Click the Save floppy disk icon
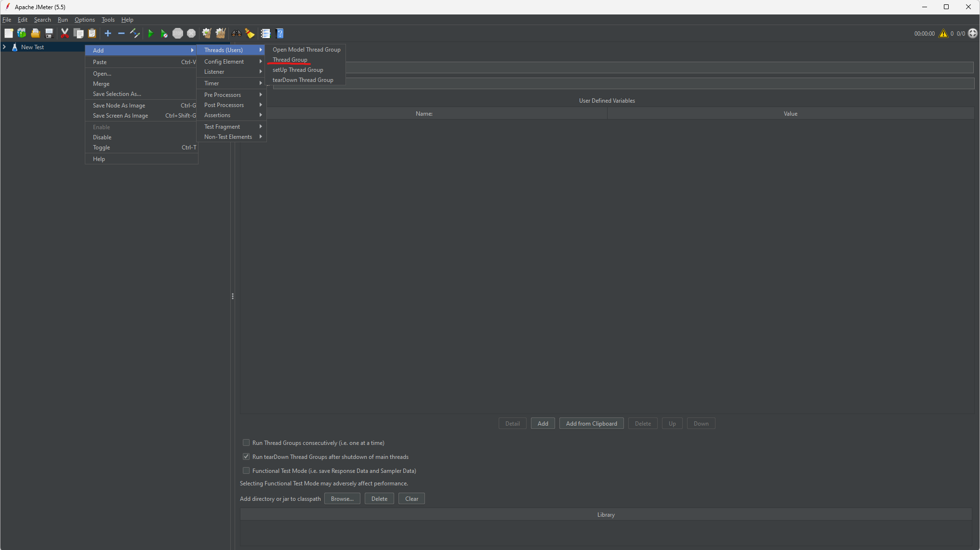The image size is (980, 550). (49, 33)
